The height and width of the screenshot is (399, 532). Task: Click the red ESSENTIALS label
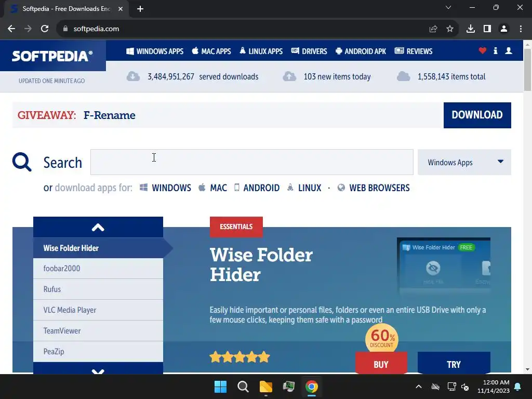(x=236, y=227)
